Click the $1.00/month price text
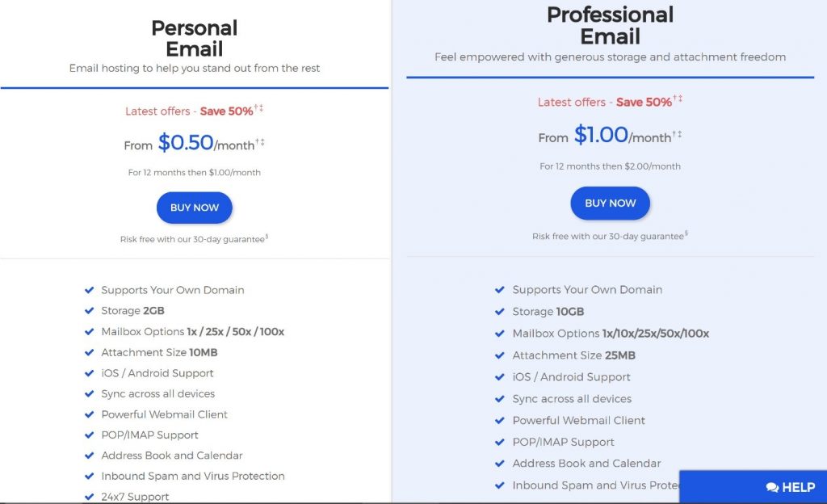Image resolution: width=827 pixels, height=504 pixels. tap(623, 135)
